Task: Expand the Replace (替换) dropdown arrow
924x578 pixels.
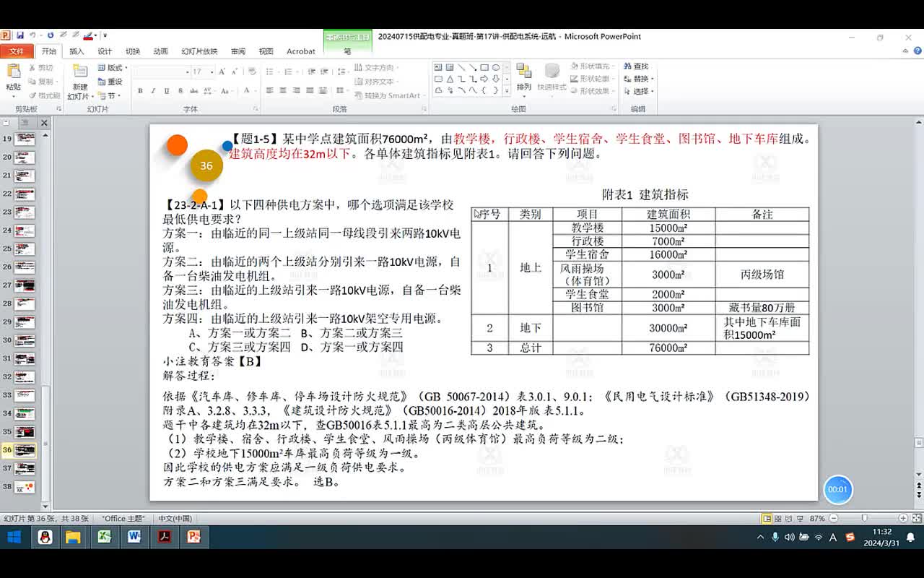Action: (x=653, y=79)
